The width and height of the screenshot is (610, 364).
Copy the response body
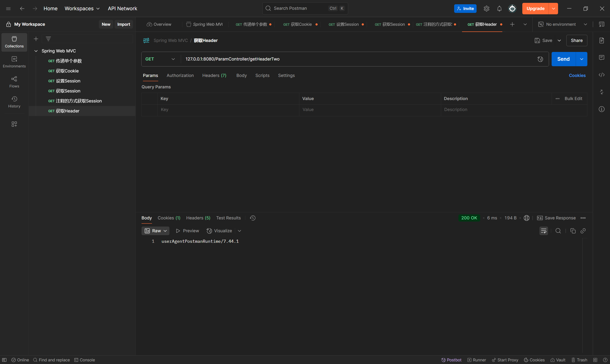tap(573, 231)
